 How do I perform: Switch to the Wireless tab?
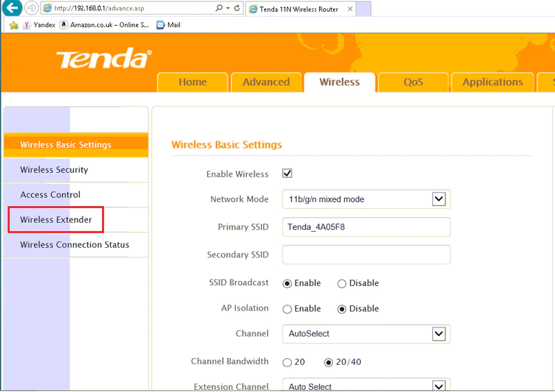[x=339, y=82]
